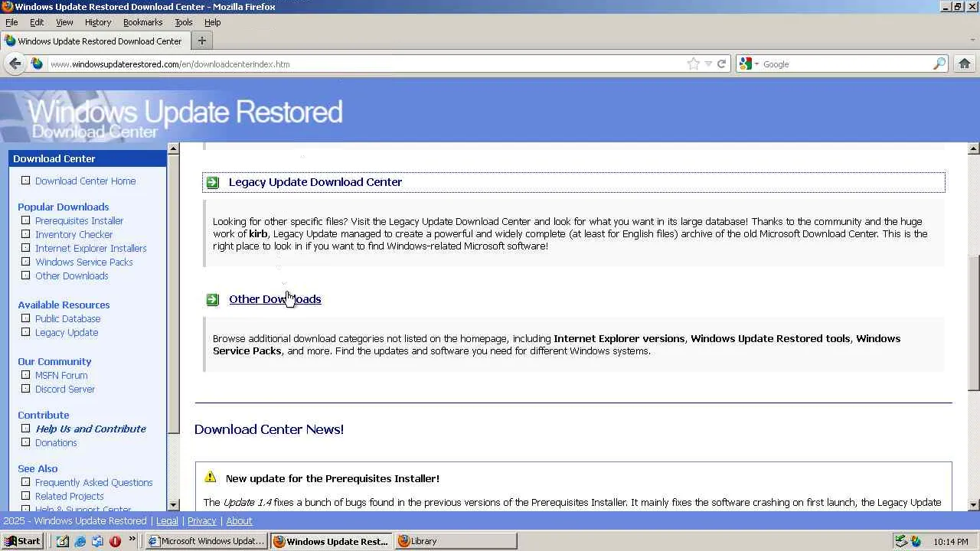
Task: Open the Tools menu
Action: pyautogui.click(x=184, y=22)
